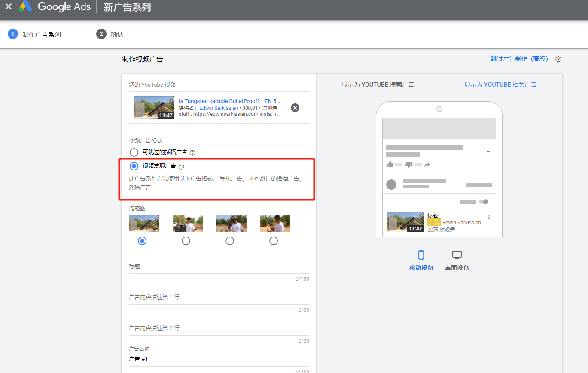Toggle the autoplay switch in phone preview
Screen dimensions: 588x373
pyautogui.click(x=484, y=202)
